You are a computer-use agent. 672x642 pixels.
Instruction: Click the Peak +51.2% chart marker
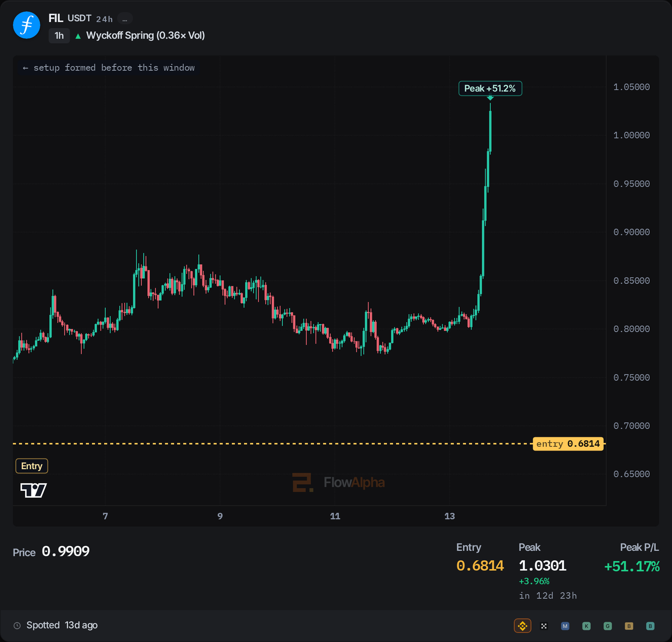tap(490, 88)
